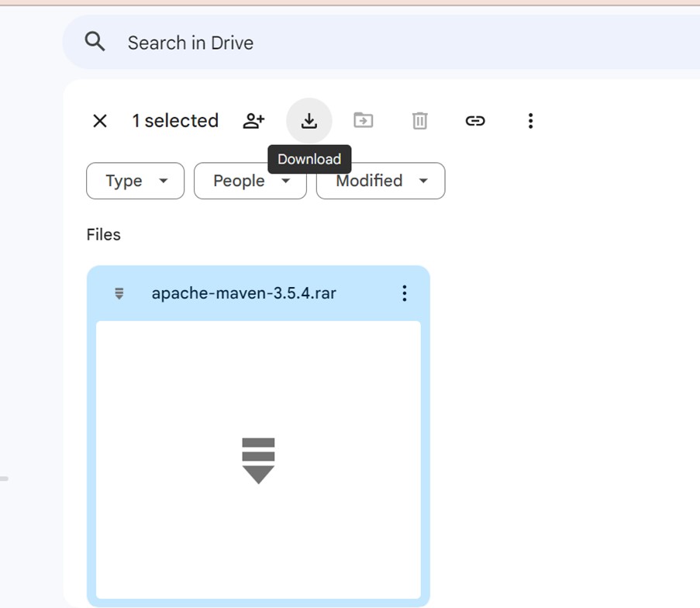Open the Type filter dropdown
700x608 pixels.
pos(135,181)
